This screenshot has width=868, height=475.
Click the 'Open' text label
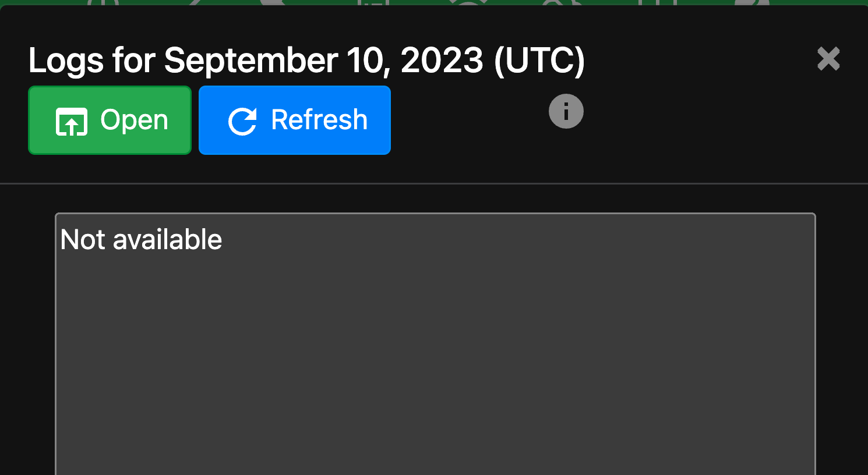[x=134, y=120]
